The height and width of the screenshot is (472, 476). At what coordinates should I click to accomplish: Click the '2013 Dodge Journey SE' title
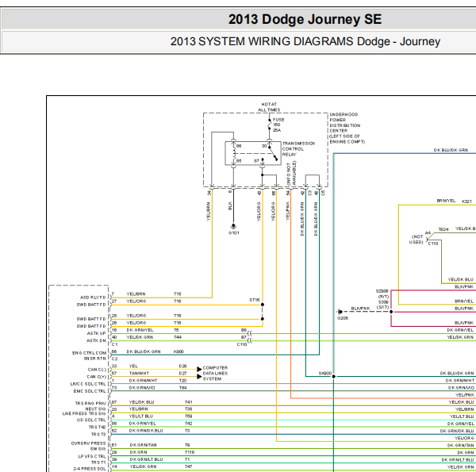pos(305,19)
